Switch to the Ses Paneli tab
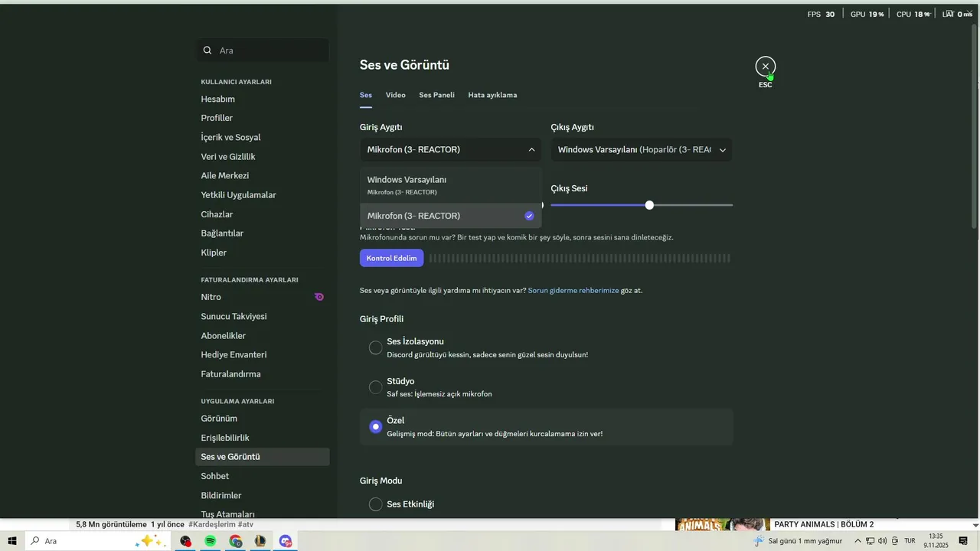 436,95
